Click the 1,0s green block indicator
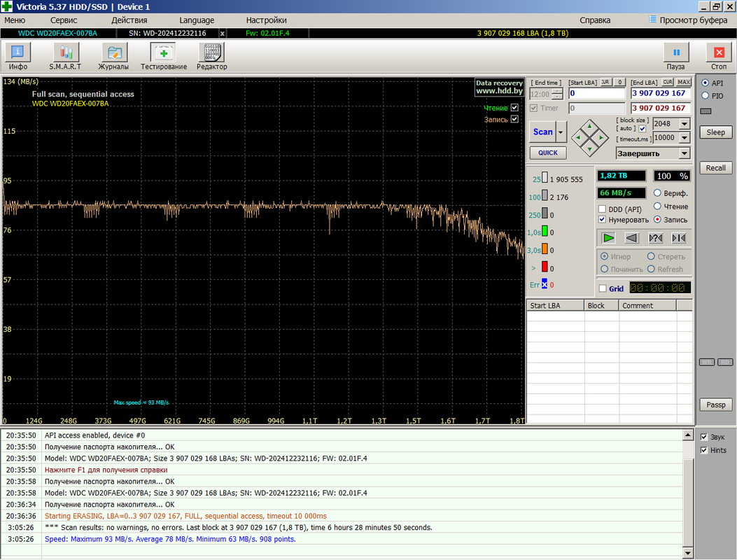This screenshot has height=560, width=737. click(545, 231)
